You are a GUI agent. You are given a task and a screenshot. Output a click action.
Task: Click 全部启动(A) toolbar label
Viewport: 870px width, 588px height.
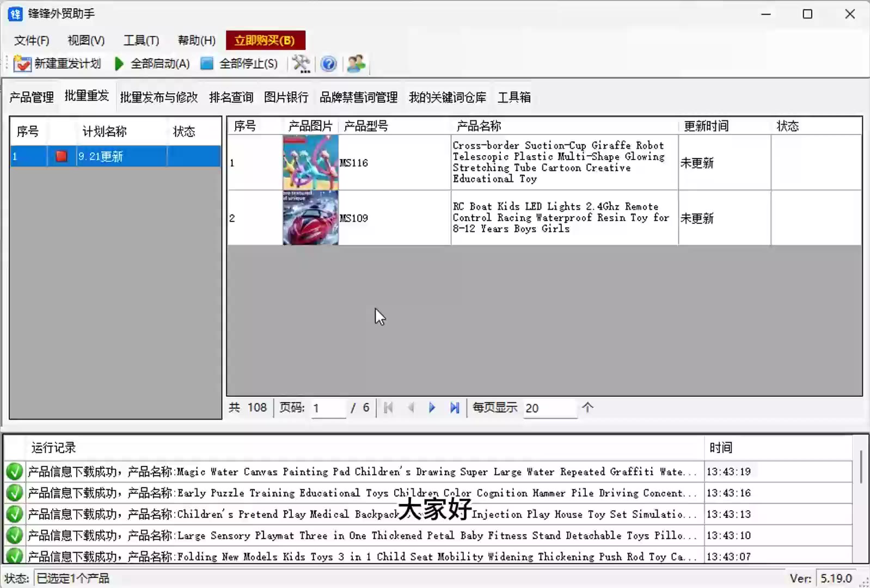pyautogui.click(x=161, y=64)
